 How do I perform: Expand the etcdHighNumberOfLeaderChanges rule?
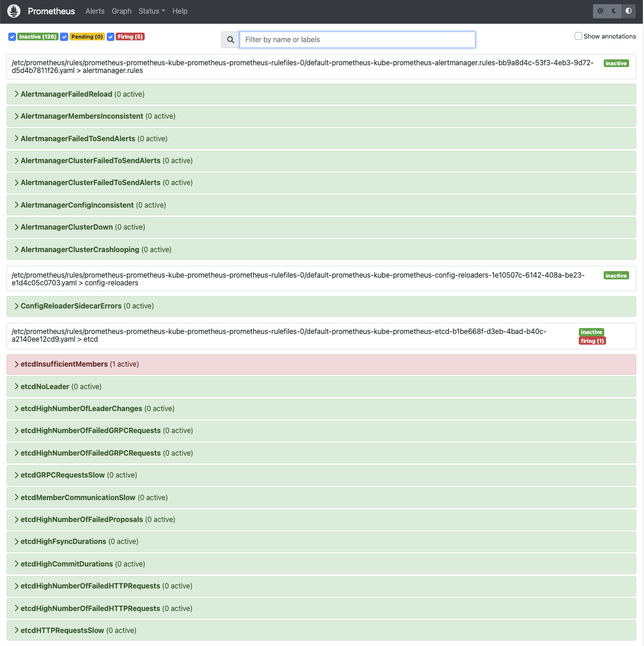click(x=321, y=409)
